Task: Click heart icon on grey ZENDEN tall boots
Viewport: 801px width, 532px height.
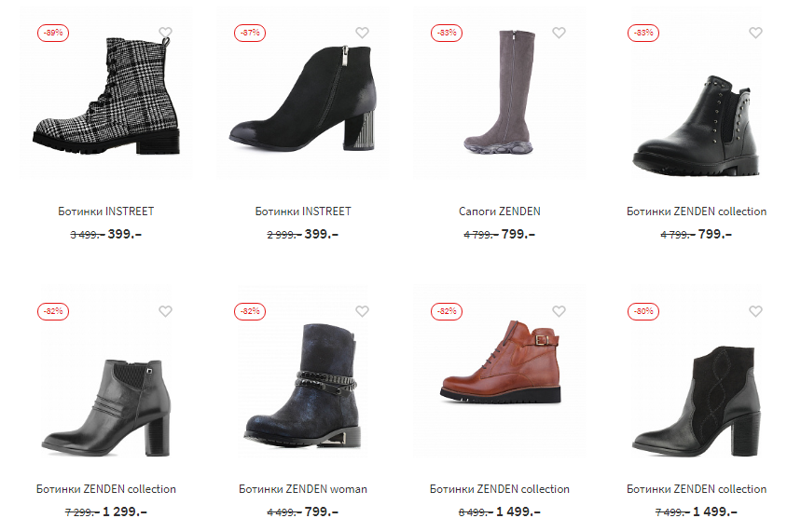Action: [x=559, y=33]
